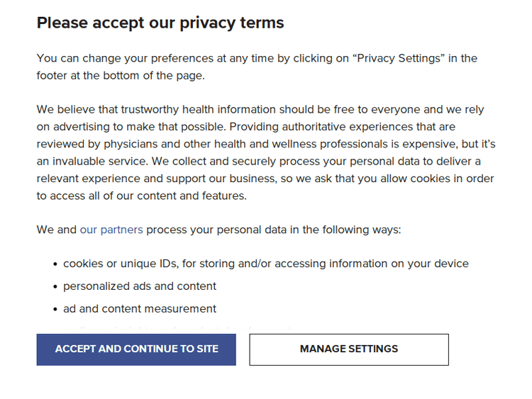Click the 'footer at the bottom of the page' line
This screenshot has width=532, height=399.
point(121,75)
